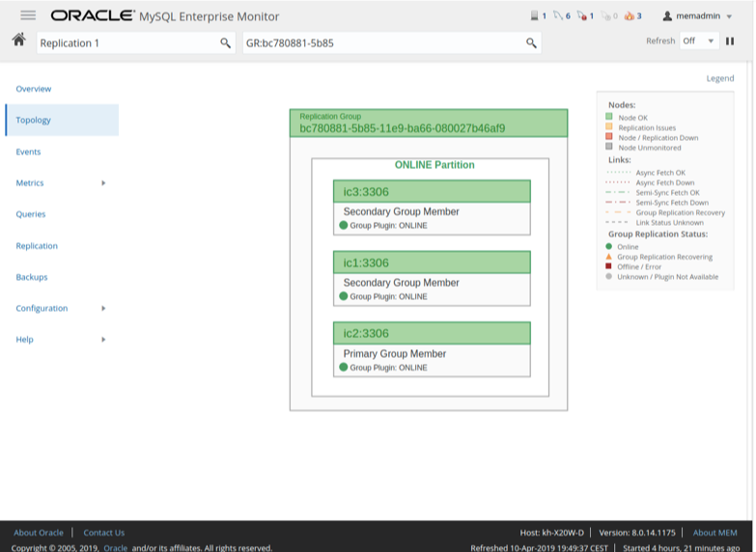The height and width of the screenshot is (552, 756).
Task: Click the Node OK green legend swatch
Action: point(609,117)
